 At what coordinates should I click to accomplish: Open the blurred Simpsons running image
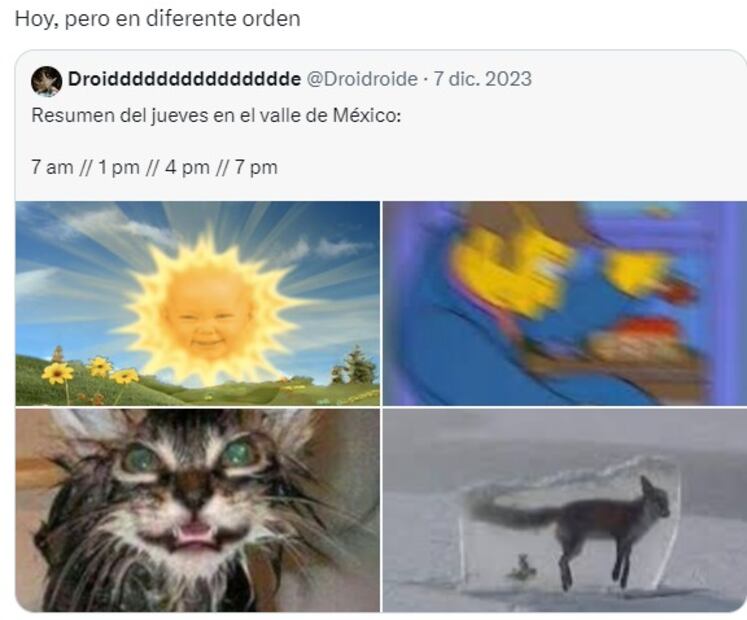click(x=565, y=304)
